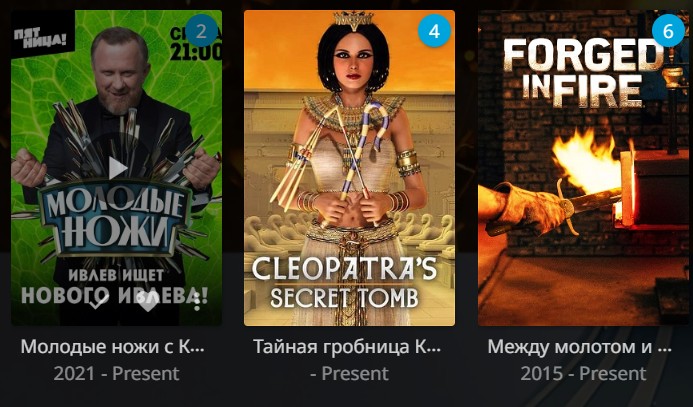Image resolution: width=693 pixels, height=407 pixels.
Task: Play the Молодые ножи series
Action: pyautogui.click(x=117, y=168)
